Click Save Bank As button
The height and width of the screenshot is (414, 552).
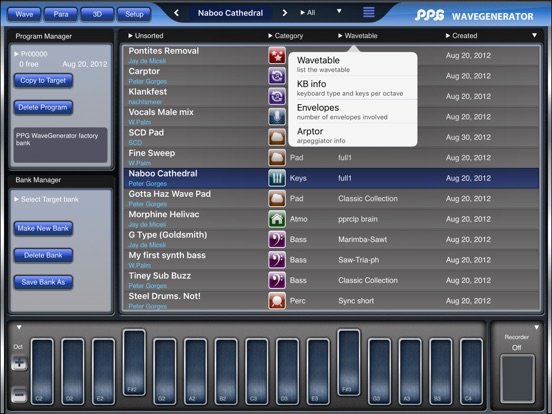43,282
